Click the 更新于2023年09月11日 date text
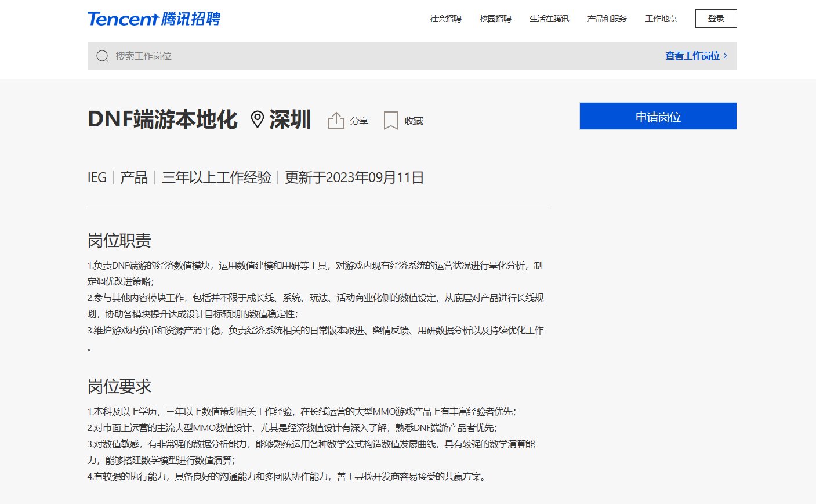This screenshot has width=816, height=504. click(x=354, y=177)
